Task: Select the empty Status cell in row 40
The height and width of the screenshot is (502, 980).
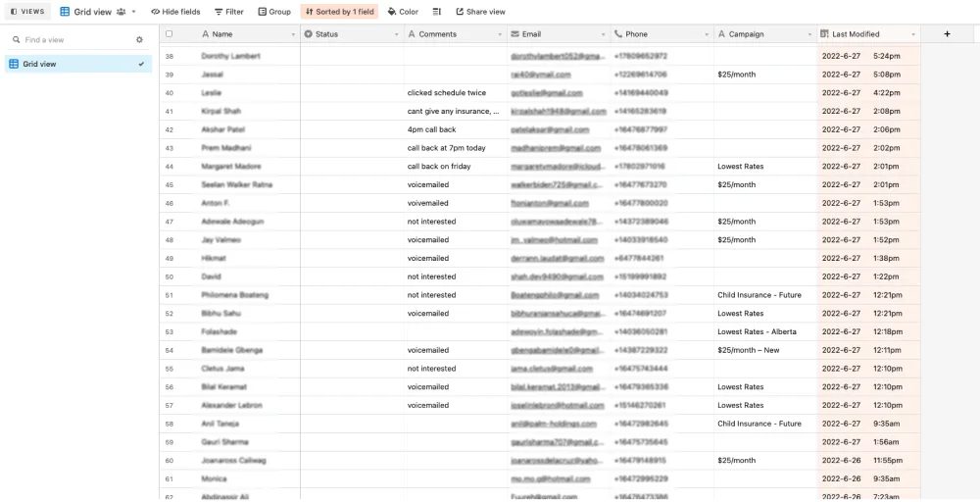Action: [353, 92]
